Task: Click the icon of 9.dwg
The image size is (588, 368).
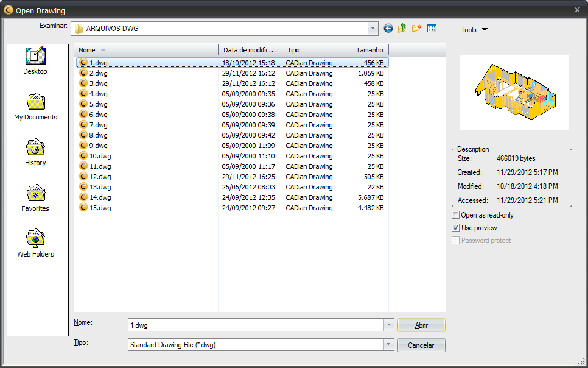Action: [x=83, y=146]
